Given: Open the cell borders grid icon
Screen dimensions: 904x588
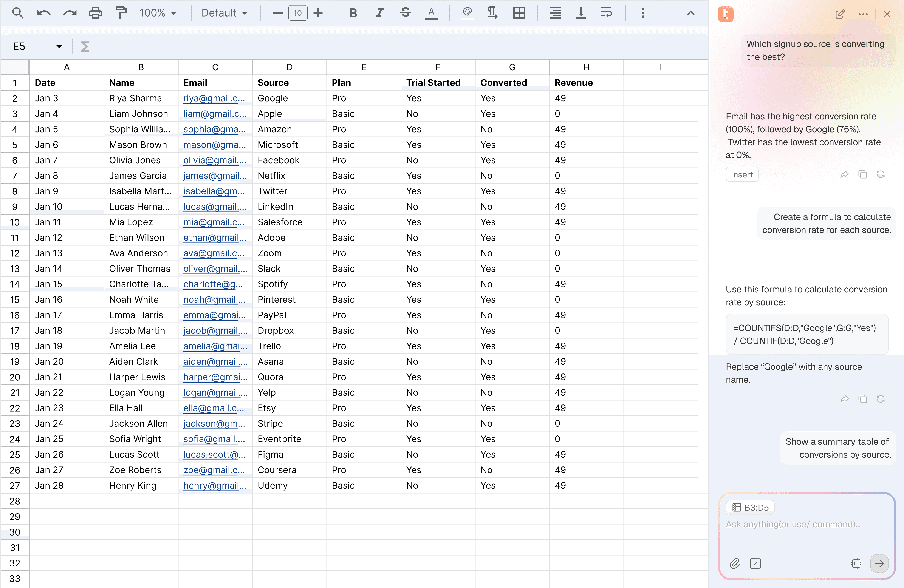Looking at the screenshot, I should click(519, 13).
